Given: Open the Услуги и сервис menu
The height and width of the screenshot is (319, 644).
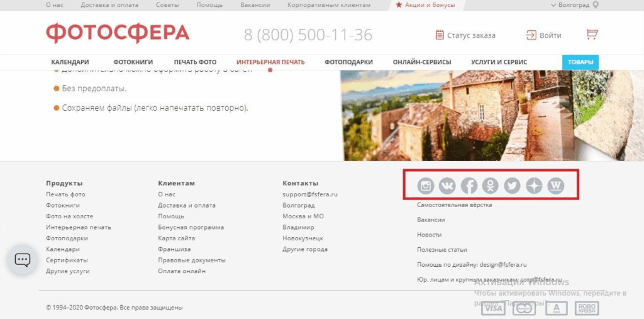Looking at the screenshot, I should 499,62.
